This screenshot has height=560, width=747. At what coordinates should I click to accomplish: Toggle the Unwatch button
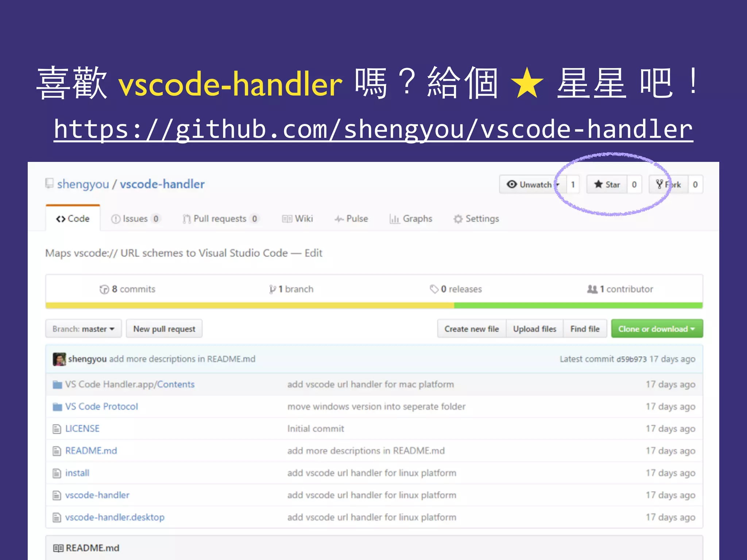532,184
